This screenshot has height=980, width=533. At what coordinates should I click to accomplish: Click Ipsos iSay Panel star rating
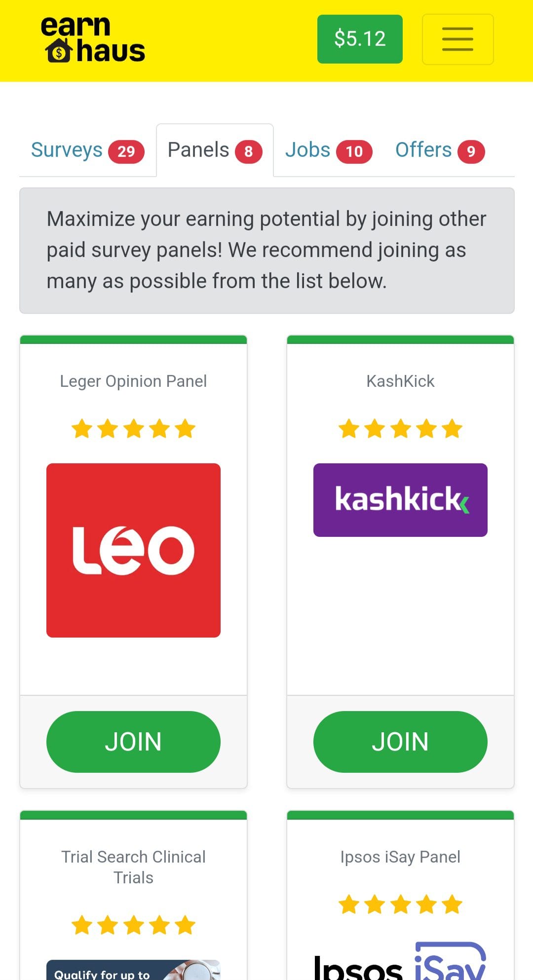tap(400, 905)
